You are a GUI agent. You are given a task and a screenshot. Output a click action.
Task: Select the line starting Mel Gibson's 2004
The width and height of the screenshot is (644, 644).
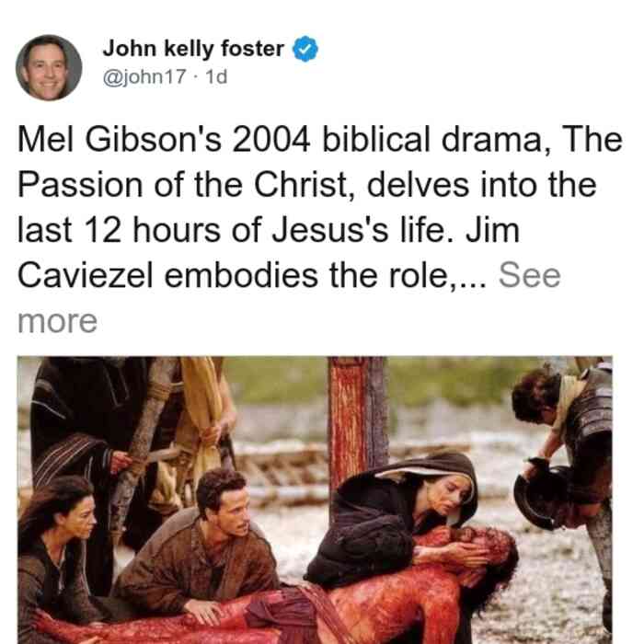point(320,140)
